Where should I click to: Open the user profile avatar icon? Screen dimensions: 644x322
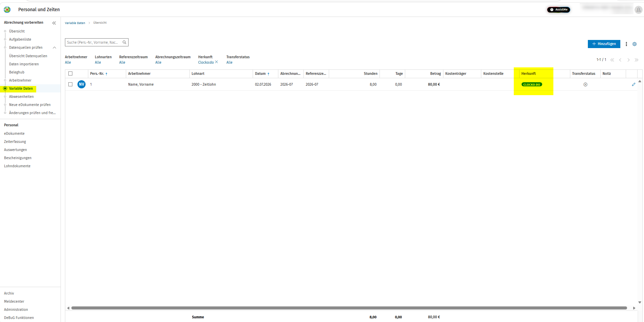(x=638, y=10)
